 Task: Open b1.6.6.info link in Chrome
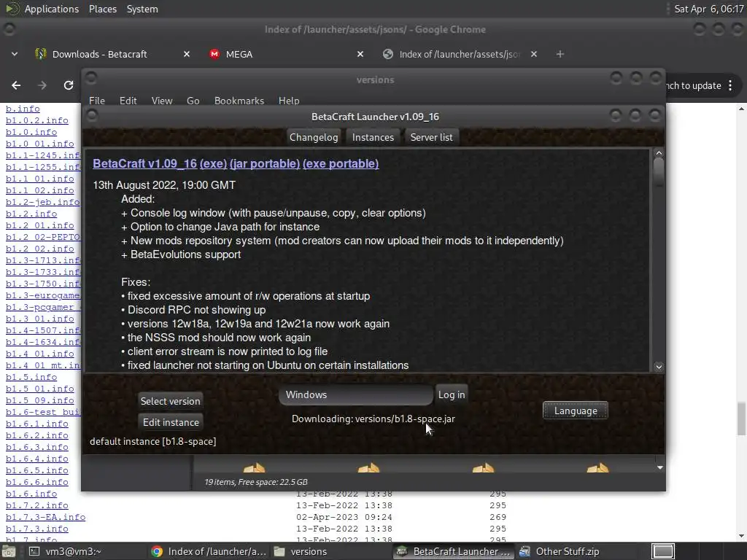coord(37,482)
